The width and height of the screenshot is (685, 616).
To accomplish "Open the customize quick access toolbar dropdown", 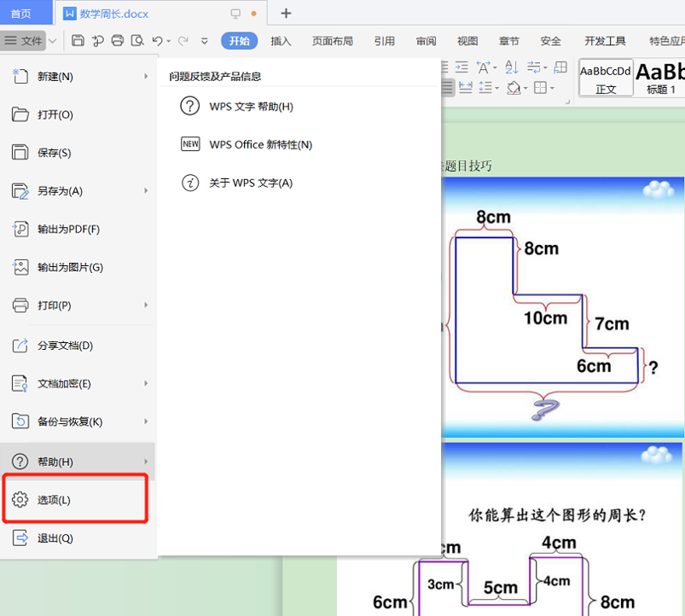I will point(204,41).
